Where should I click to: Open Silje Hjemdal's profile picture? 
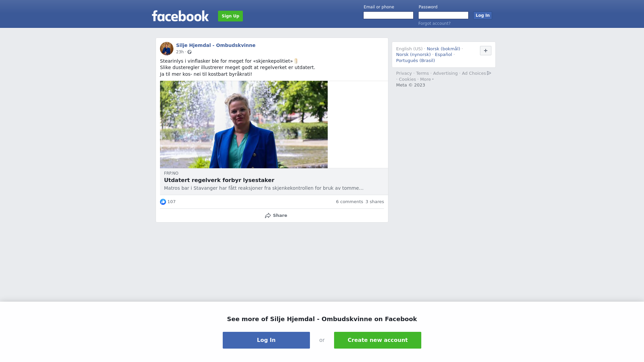[x=167, y=49]
